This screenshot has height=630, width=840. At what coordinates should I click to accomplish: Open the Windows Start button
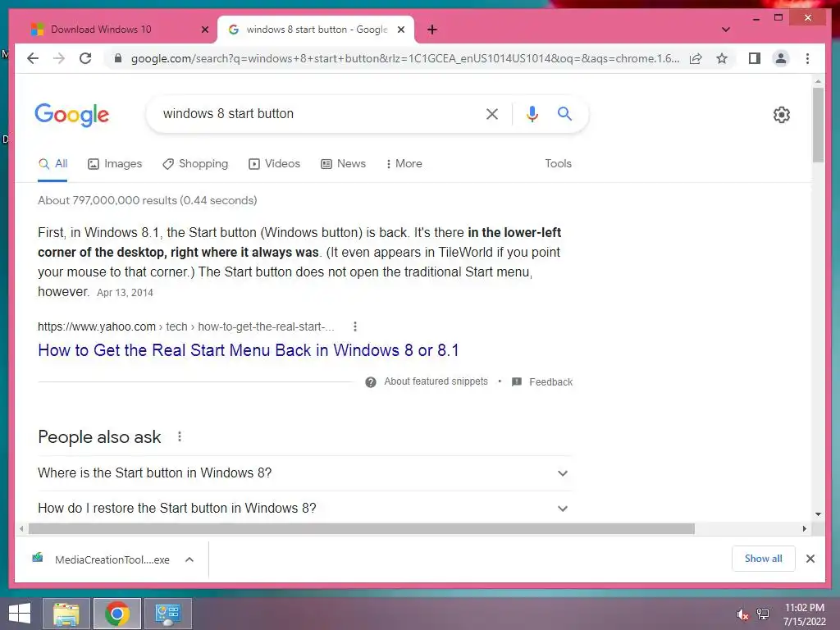click(20, 614)
